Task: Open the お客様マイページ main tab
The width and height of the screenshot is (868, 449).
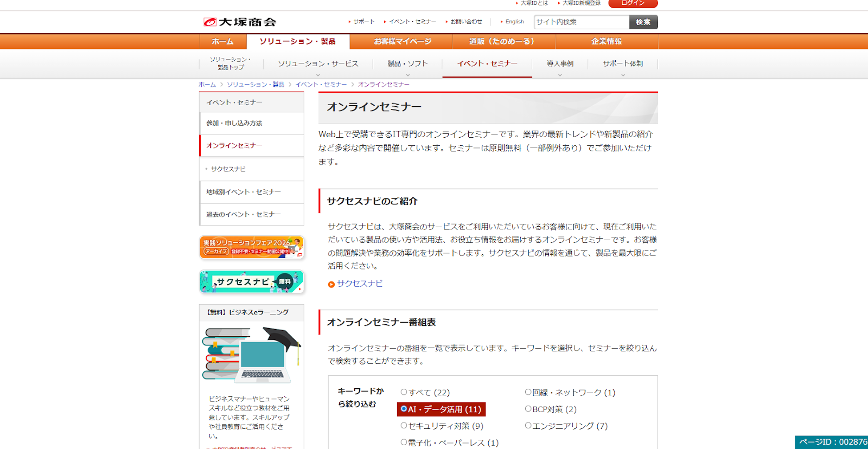Action: [x=403, y=42]
